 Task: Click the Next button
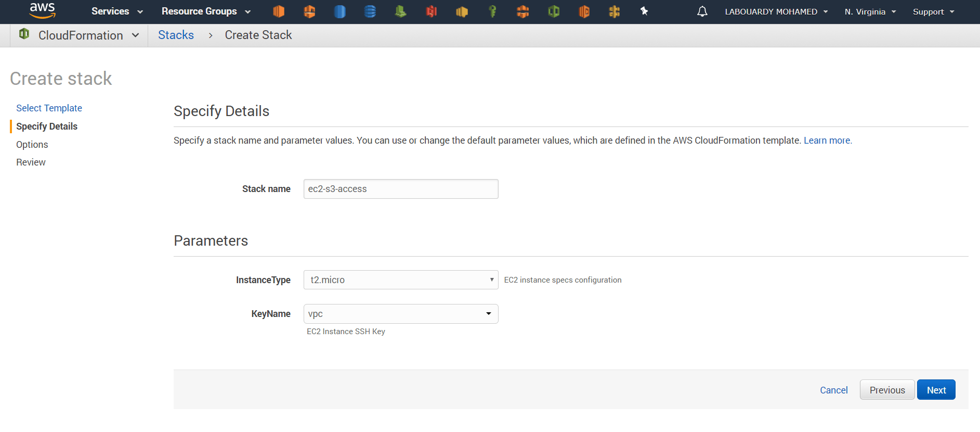coord(936,390)
